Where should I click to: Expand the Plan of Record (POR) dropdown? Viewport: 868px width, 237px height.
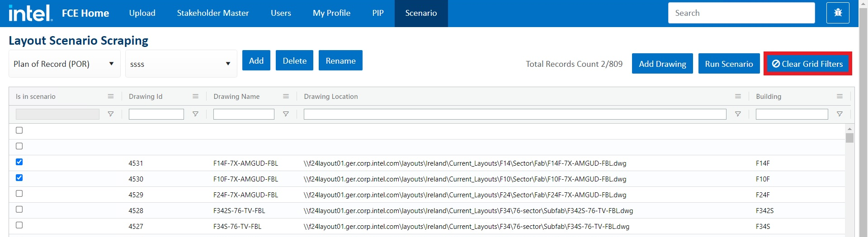tap(64, 64)
